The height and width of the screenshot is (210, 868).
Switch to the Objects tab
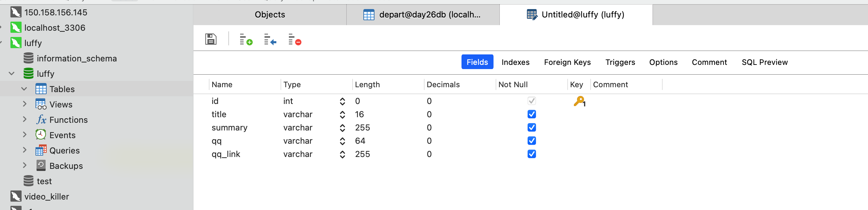270,15
